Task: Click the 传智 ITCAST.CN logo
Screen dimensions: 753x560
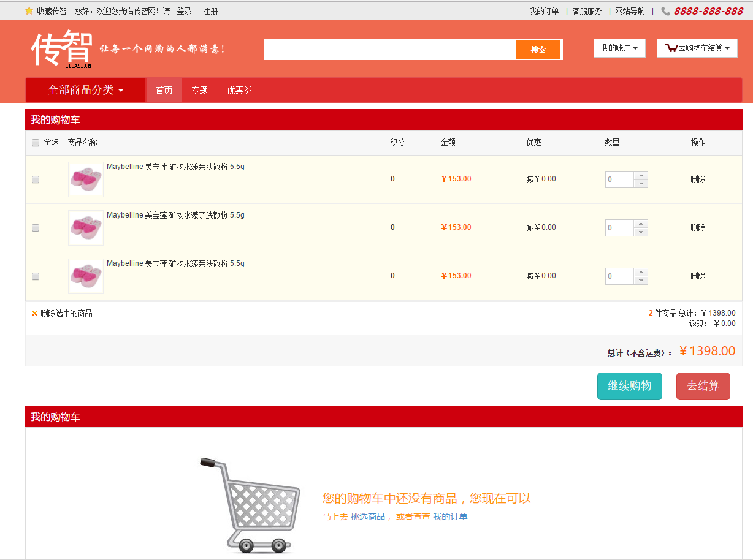Action: tap(61, 48)
